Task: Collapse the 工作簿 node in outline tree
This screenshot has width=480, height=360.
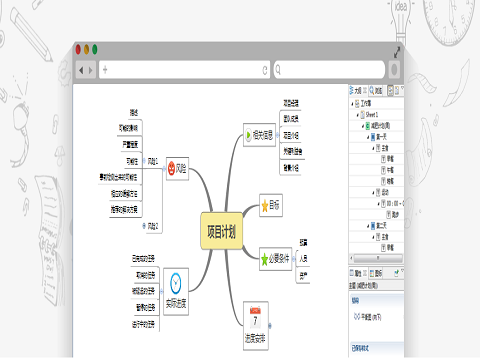Action: point(352,104)
